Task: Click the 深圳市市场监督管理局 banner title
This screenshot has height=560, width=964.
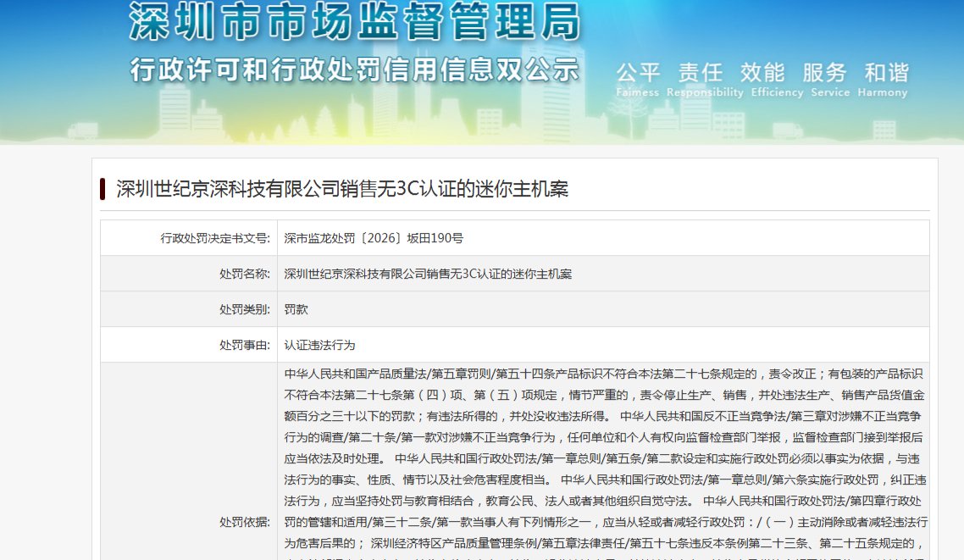Action: [355, 21]
